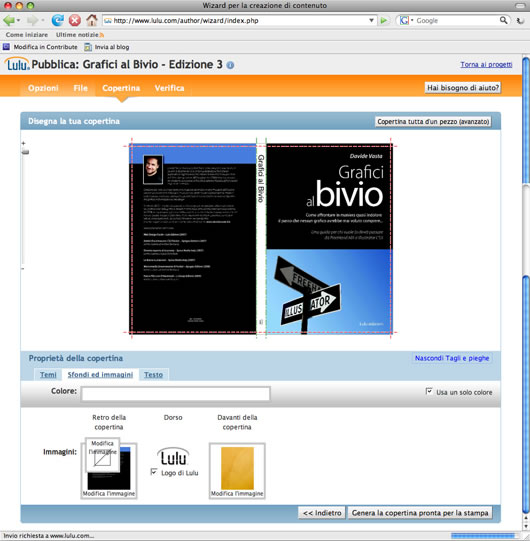
Task: Click the Ultime notizie RSS feed icon
Action: (101, 35)
